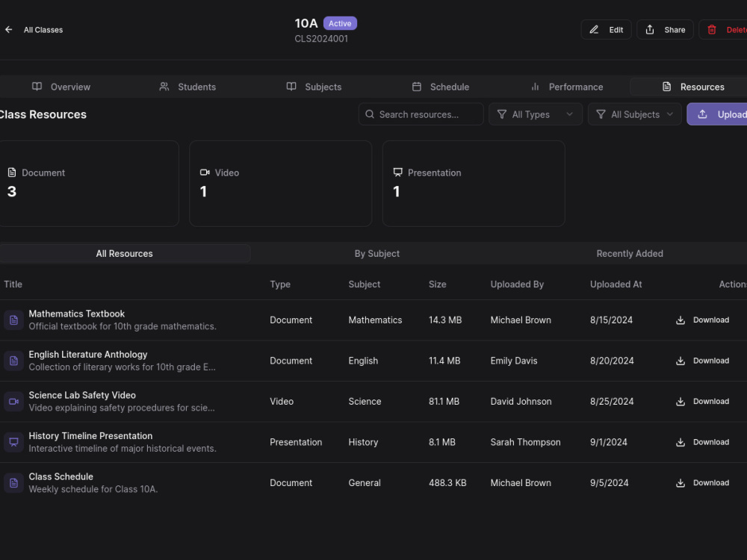Click the camera icon in the Video stat card

point(205,172)
